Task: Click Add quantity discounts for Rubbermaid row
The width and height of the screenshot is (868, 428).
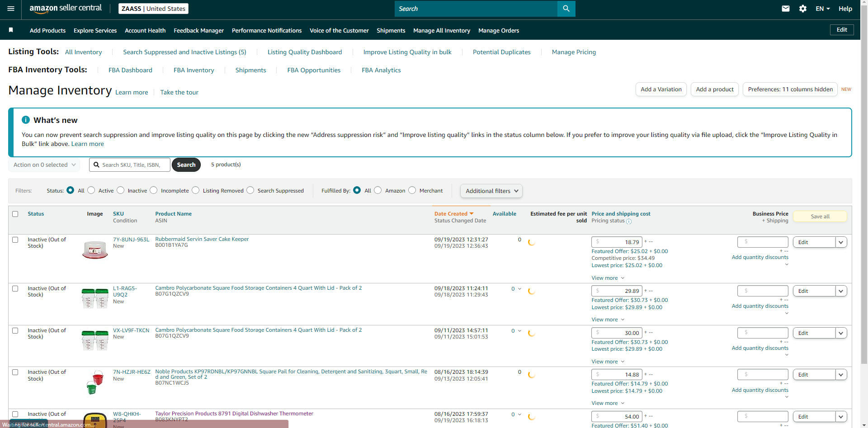Action: 760,257
